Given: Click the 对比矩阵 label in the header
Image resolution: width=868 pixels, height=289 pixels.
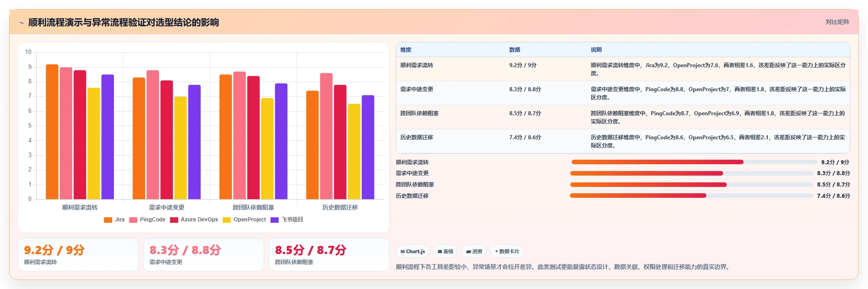Looking at the screenshot, I should (x=837, y=22).
